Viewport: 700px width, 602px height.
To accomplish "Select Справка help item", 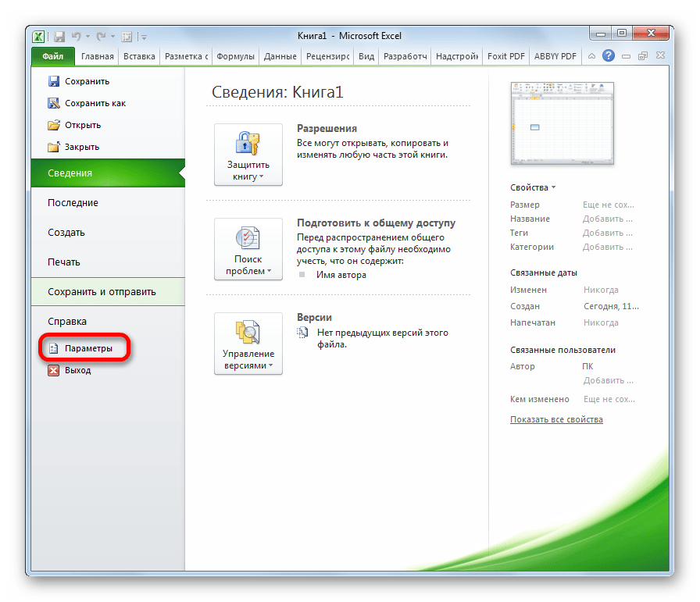I will pyautogui.click(x=108, y=322).
